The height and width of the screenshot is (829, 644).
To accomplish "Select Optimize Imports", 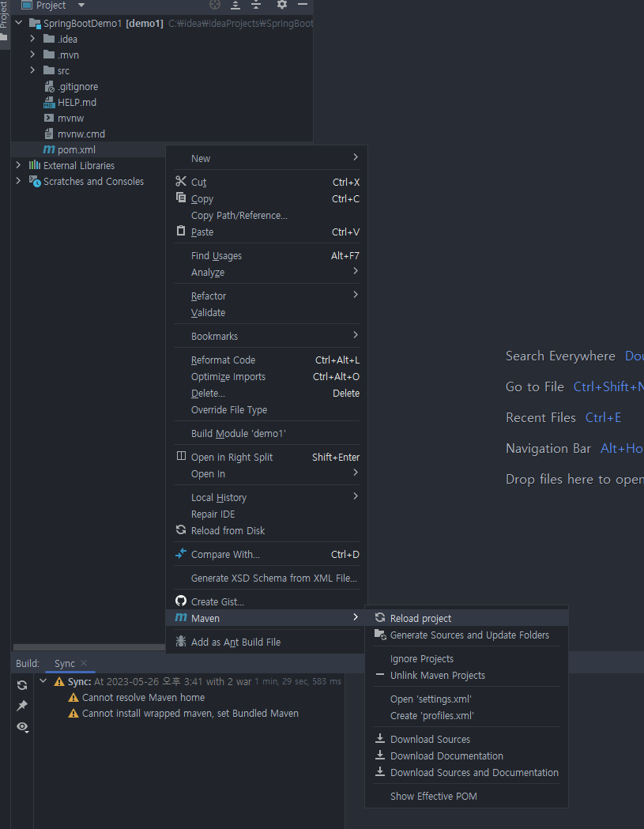I will click(267, 377).
